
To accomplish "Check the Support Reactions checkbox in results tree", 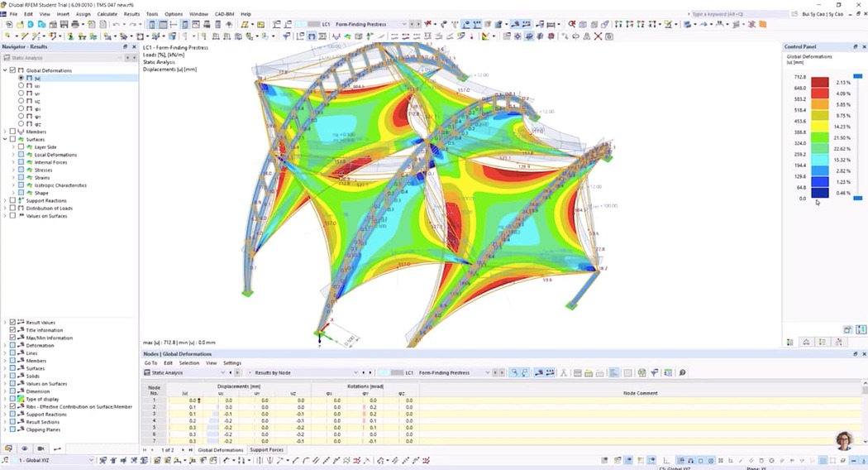I will (x=12, y=200).
